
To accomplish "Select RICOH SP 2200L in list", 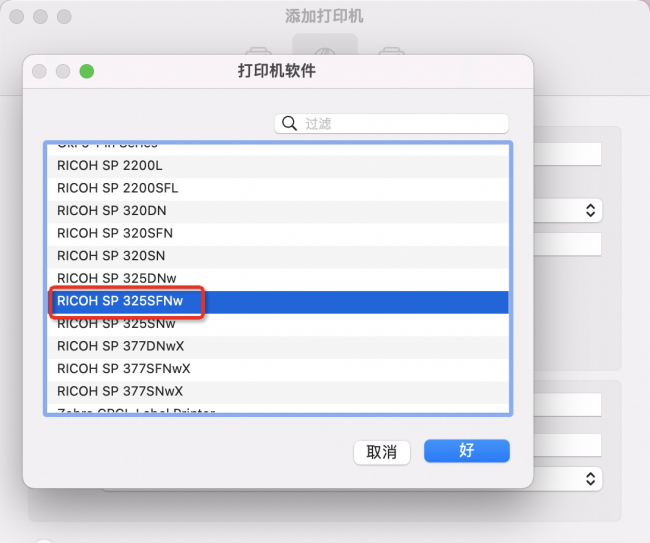I will (278, 165).
